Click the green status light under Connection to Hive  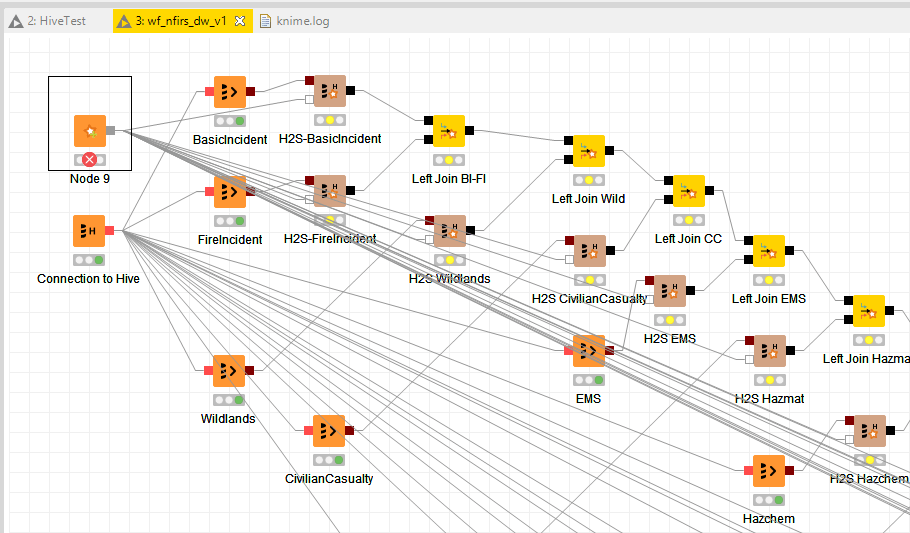coord(99,260)
